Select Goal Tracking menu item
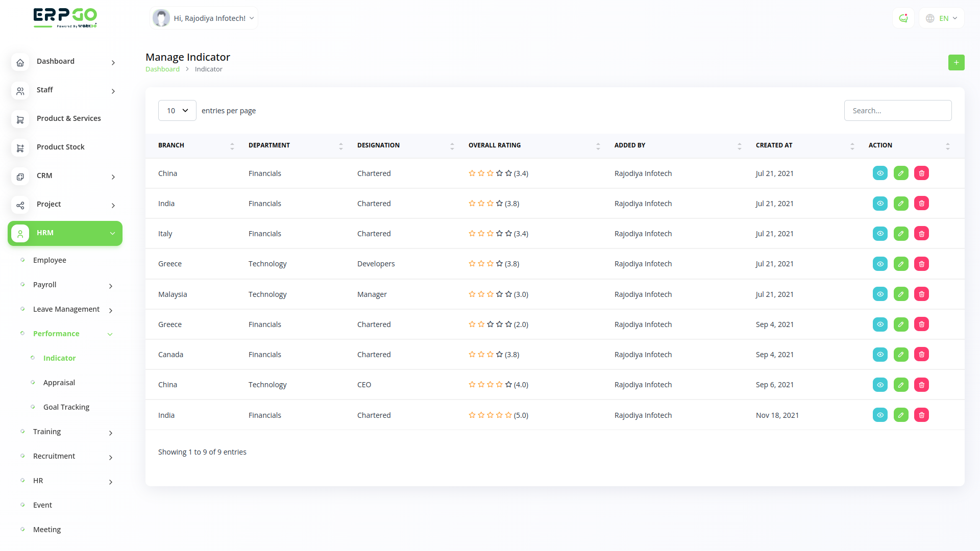 66,407
